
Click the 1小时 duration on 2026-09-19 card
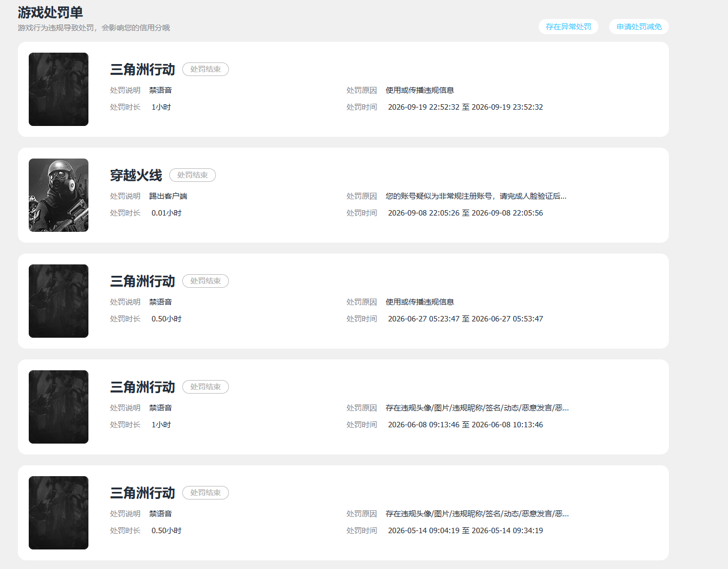pyautogui.click(x=161, y=107)
